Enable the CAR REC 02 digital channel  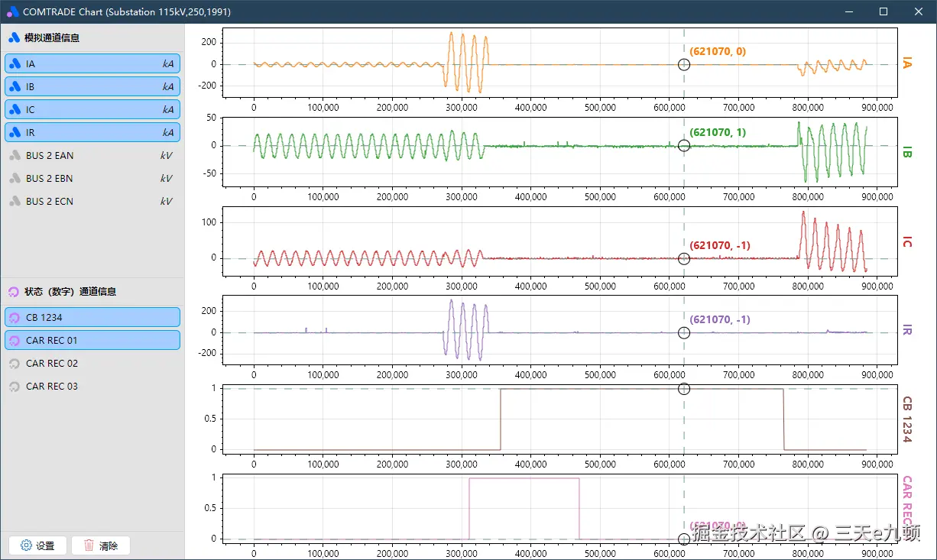point(92,364)
